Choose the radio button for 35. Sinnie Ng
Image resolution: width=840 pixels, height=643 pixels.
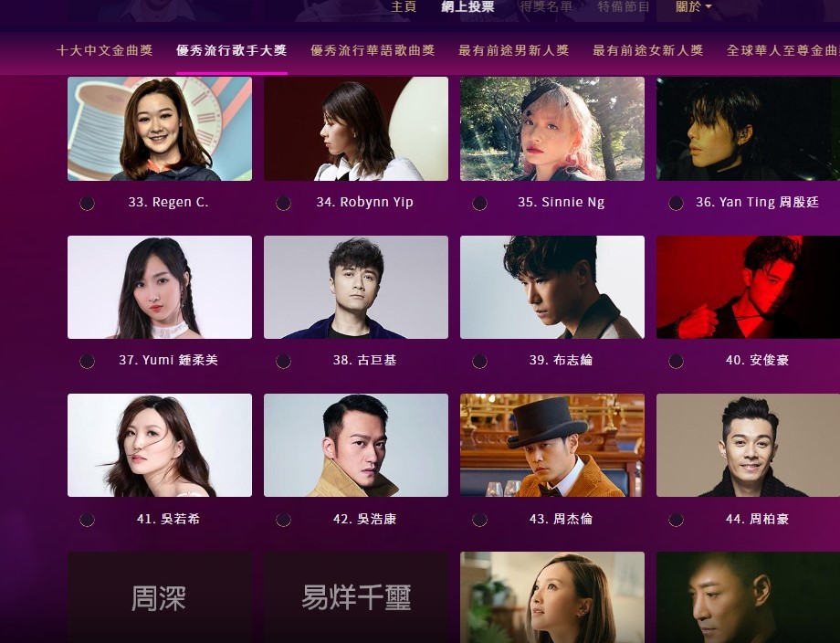tap(479, 203)
